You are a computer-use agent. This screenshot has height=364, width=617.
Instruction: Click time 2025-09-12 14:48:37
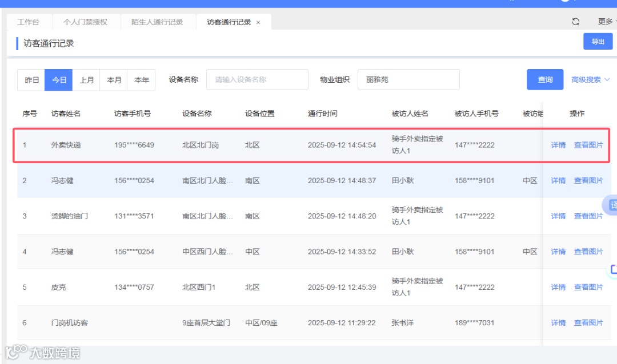[342, 181]
